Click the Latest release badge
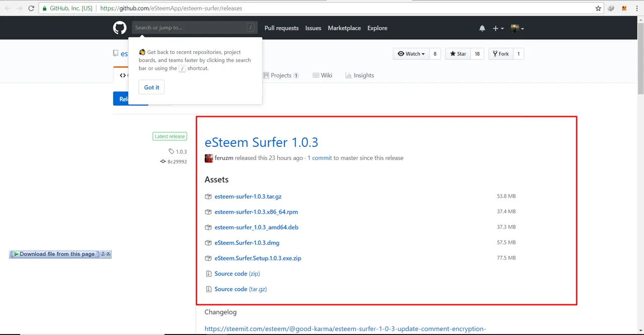 170,136
